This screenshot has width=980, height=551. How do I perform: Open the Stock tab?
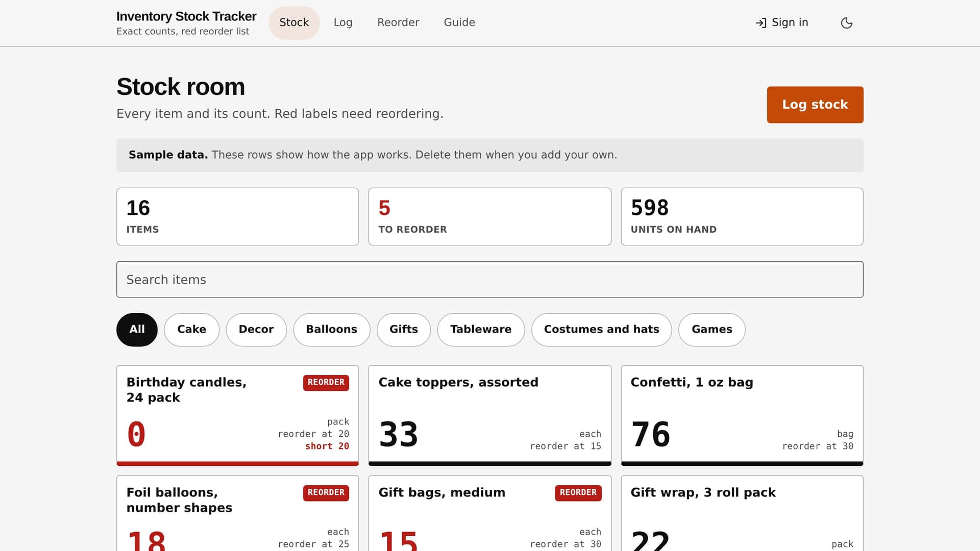pos(294,22)
